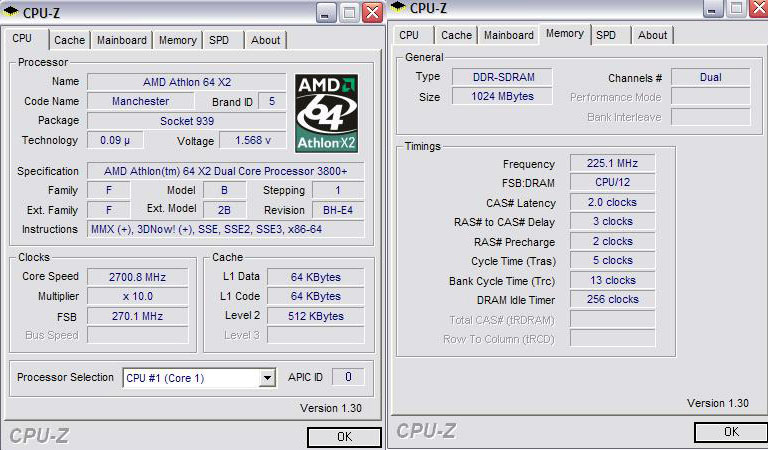The height and width of the screenshot is (450, 768).
Task: Click the Stepping value 1
Action: [x=338, y=190]
